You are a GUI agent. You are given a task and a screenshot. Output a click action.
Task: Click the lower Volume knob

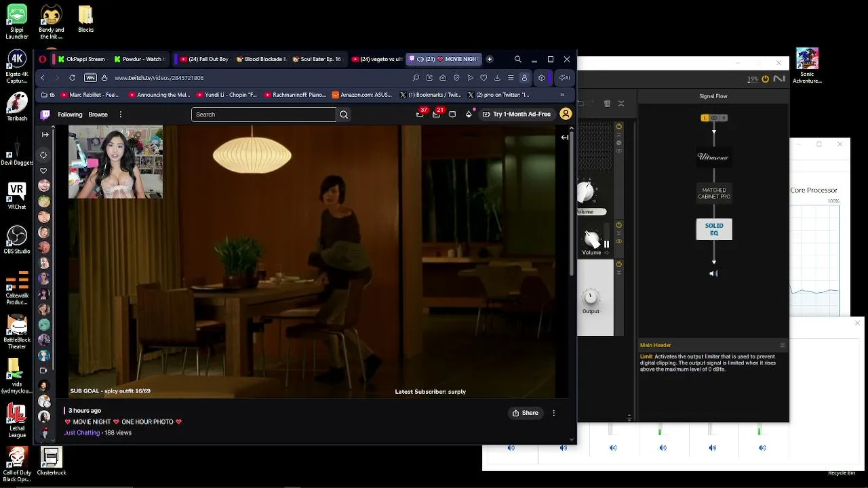(591, 239)
